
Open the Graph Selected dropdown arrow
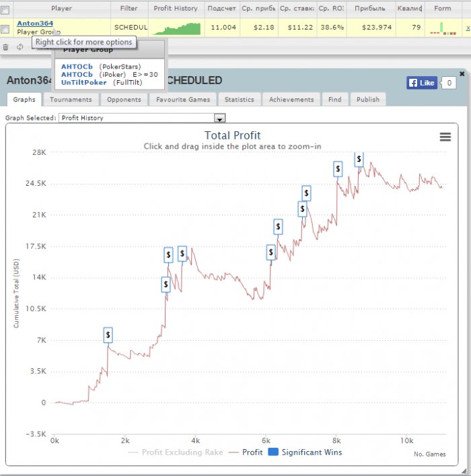pyautogui.click(x=219, y=118)
